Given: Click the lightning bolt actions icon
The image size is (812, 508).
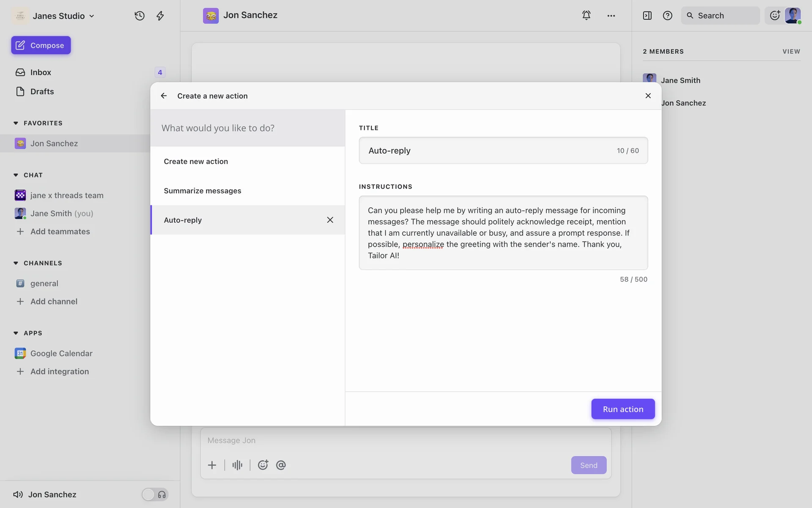Looking at the screenshot, I should (160, 16).
